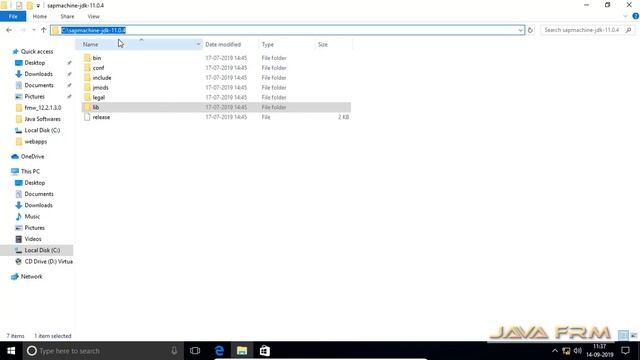Open recent locations dropdown arrow
Viewport: 640px width, 360px height.
tap(33, 30)
